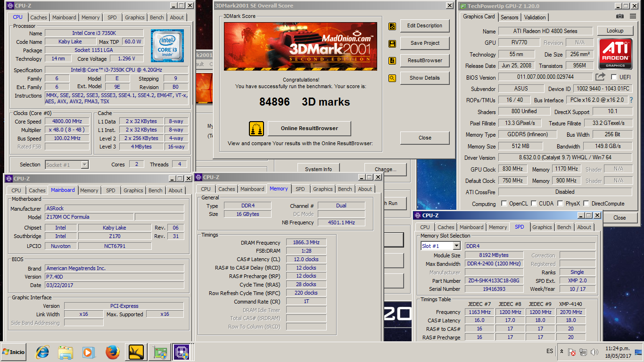The width and height of the screenshot is (644, 362).
Task: Click the Bus Interface question mark icon
Action: pyautogui.click(x=631, y=100)
